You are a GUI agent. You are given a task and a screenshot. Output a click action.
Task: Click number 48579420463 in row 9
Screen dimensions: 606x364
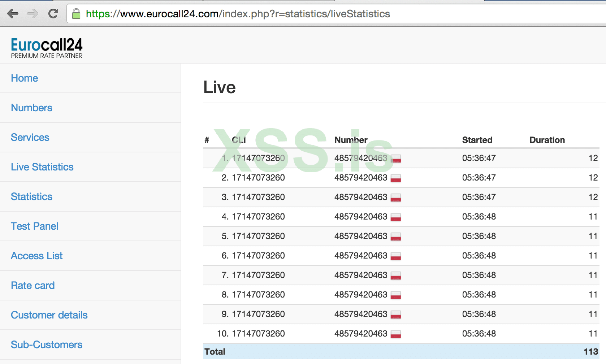(361, 314)
